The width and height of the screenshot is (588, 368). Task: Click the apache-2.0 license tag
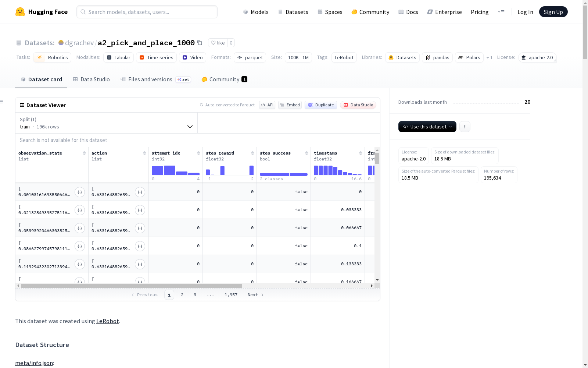pyautogui.click(x=537, y=57)
